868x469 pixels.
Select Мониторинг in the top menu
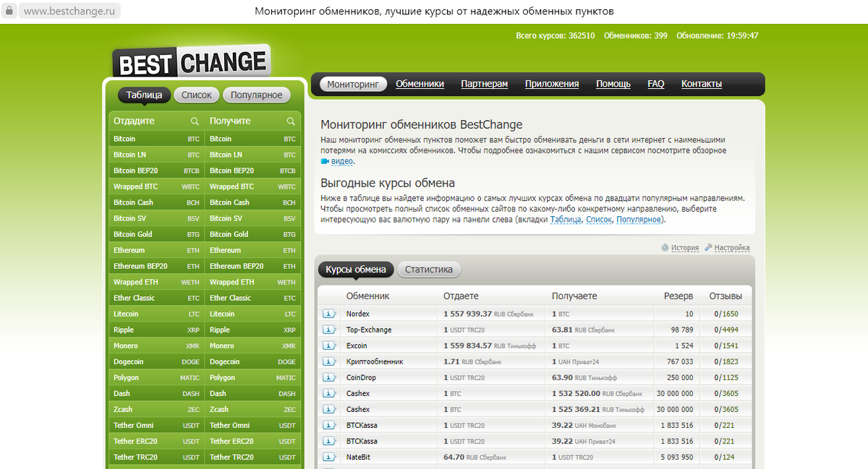click(x=353, y=84)
